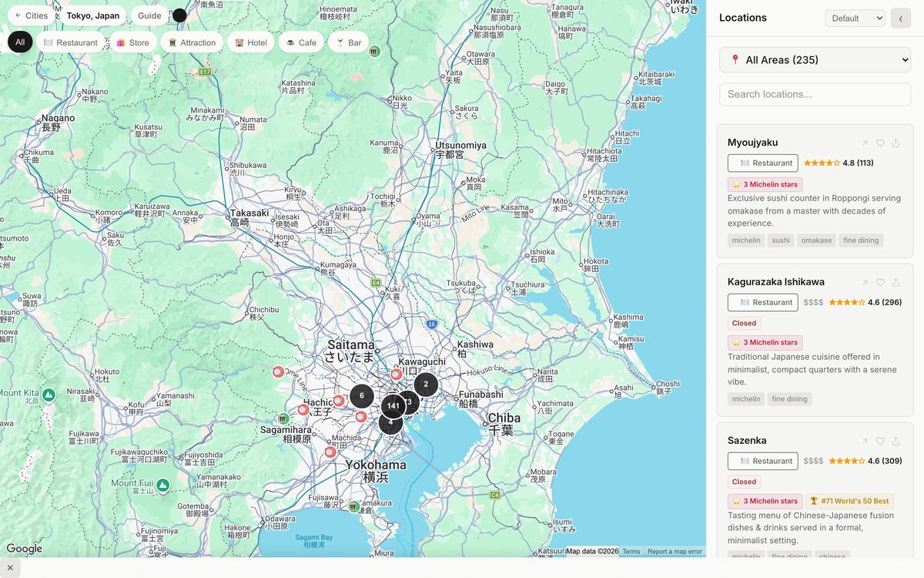
Task: Click the Mount Fuji mountain marker
Action: point(162,486)
